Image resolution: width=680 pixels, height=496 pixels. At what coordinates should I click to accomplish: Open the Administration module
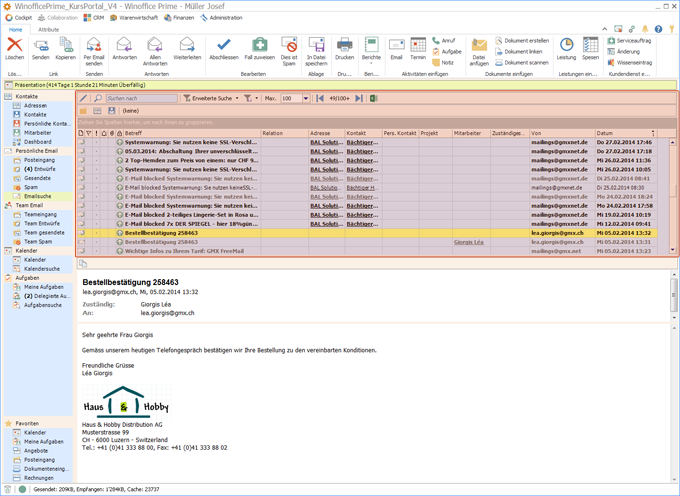(x=221, y=18)
